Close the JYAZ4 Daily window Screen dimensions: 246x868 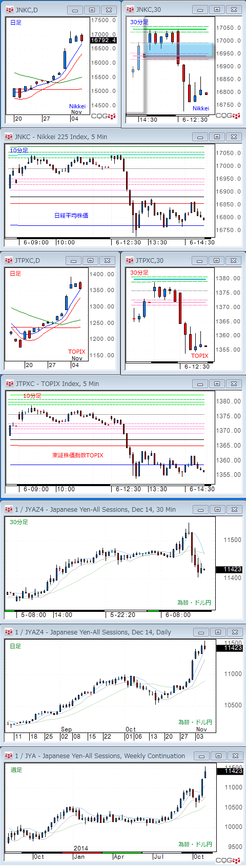click(x=234, y=632)
